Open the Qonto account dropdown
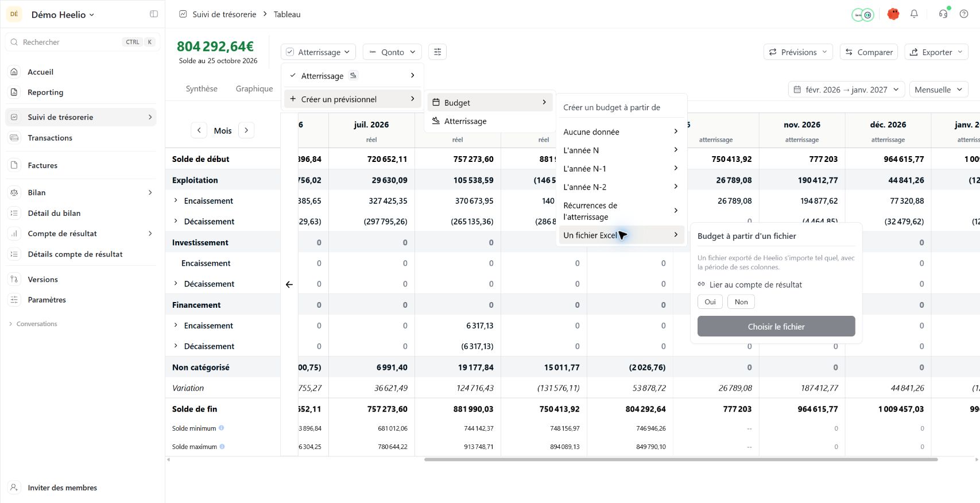This screenshot has width=980, height=503. (x=393, y=52)
